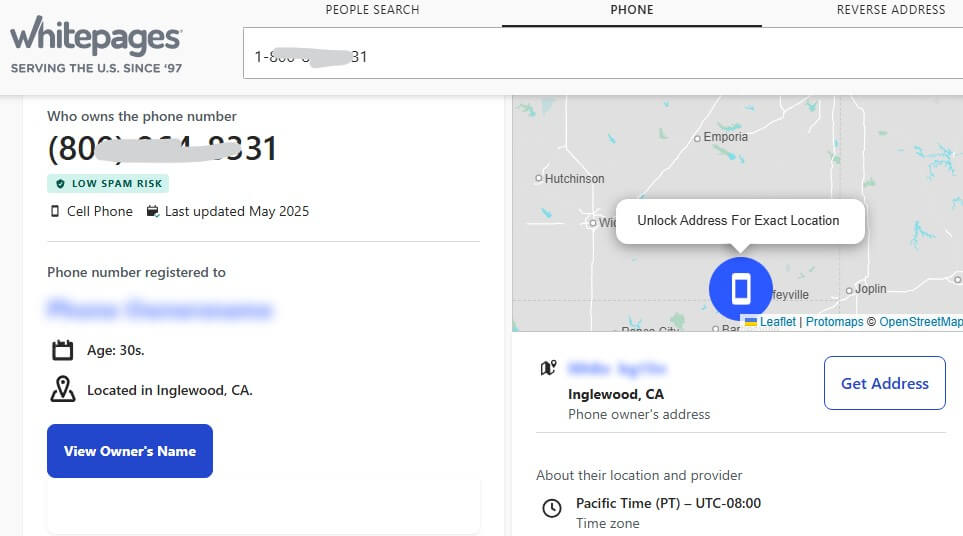
Task: Click the blurred registered owner name
Action: point(160,309)
